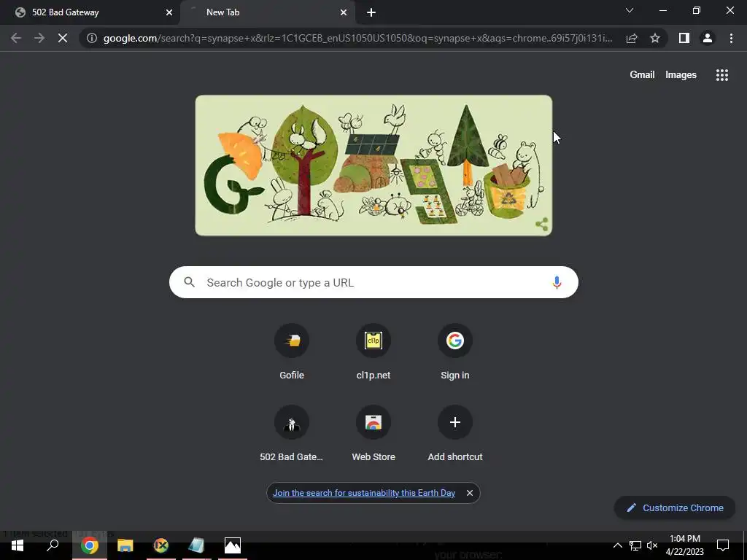Open the Chrome side panel
Viewport: 747px width, 560px height.
684,38
